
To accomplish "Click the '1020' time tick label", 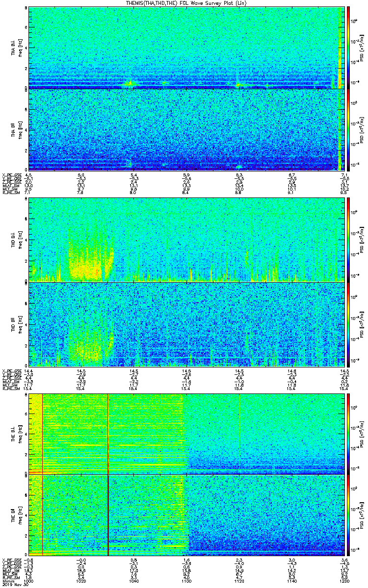I will [x=81, y=581].
